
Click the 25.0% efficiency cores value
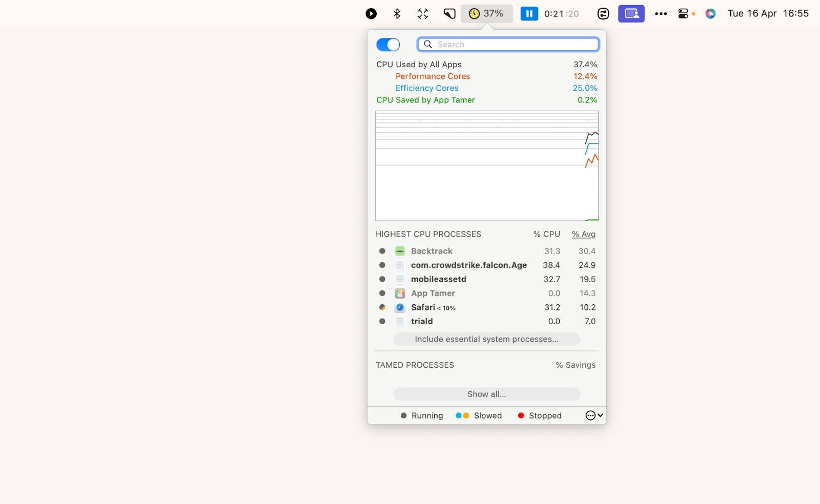click(585, 88)
